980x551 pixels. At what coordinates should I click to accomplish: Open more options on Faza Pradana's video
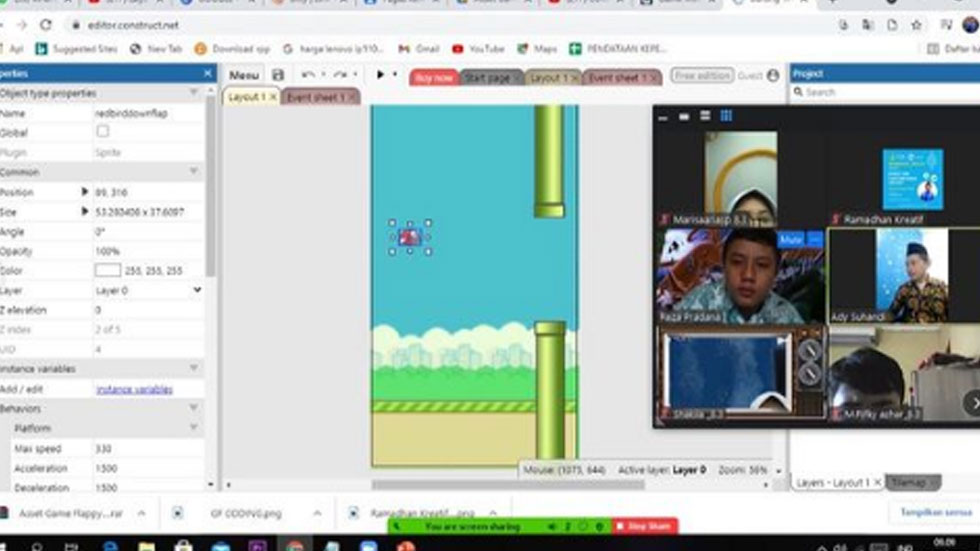click(x=814, y=239)
